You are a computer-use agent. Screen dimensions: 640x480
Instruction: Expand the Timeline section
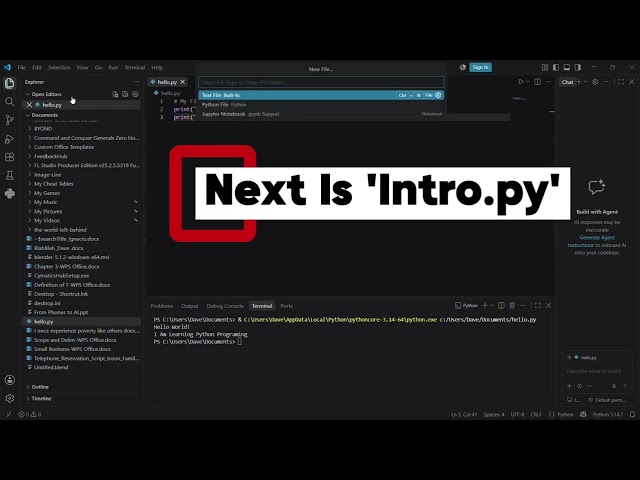[41, 398]
